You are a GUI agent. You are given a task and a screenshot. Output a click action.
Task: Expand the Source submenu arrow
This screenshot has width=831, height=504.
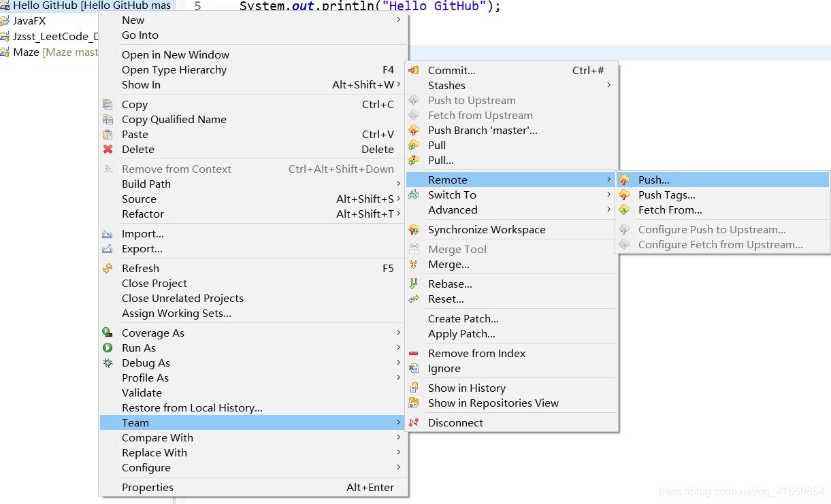[x=399, y=199]
